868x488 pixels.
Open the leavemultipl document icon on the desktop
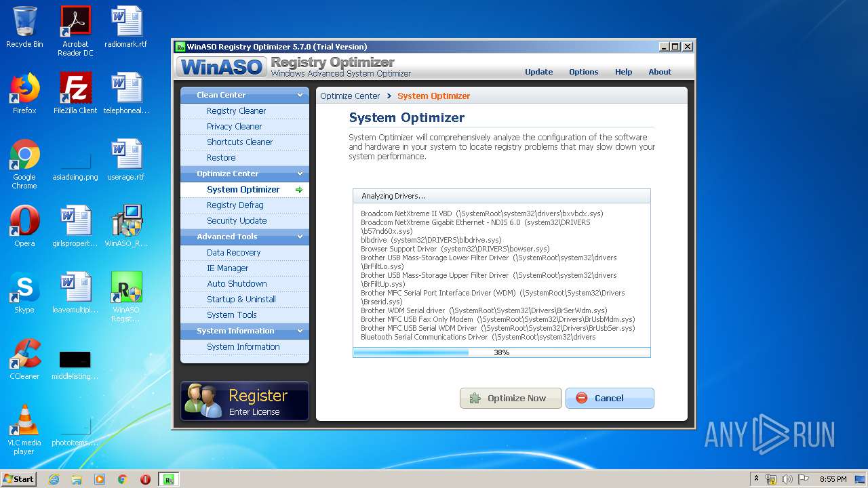[x=75, y=293]
